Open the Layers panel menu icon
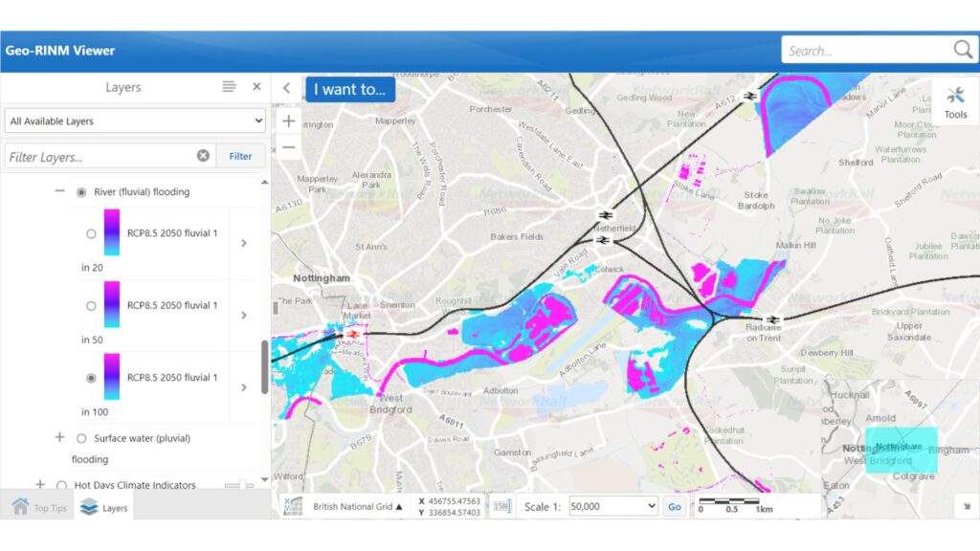 pyautogui.click(x=229, y=87)
